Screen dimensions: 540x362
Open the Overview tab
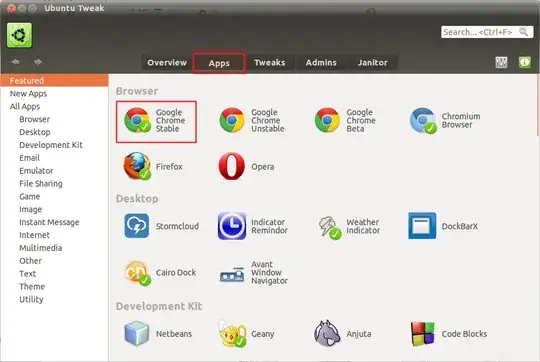coord(167,63)
